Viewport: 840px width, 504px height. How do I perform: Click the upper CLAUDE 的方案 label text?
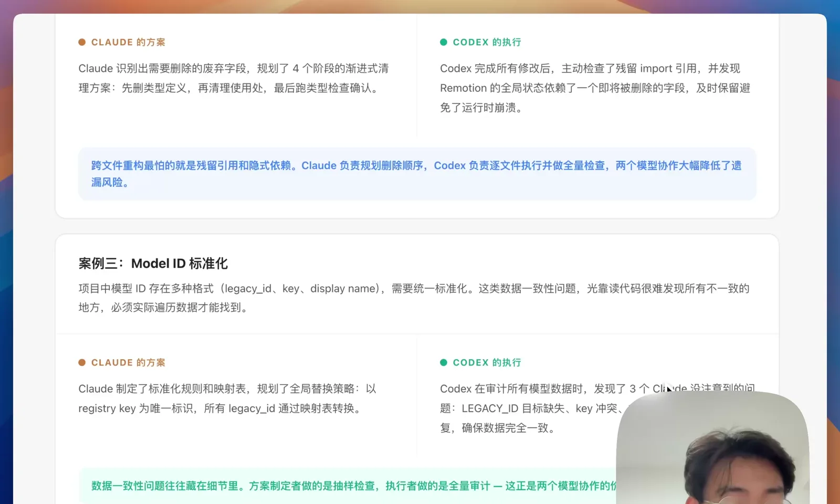[x=128, y=42]
